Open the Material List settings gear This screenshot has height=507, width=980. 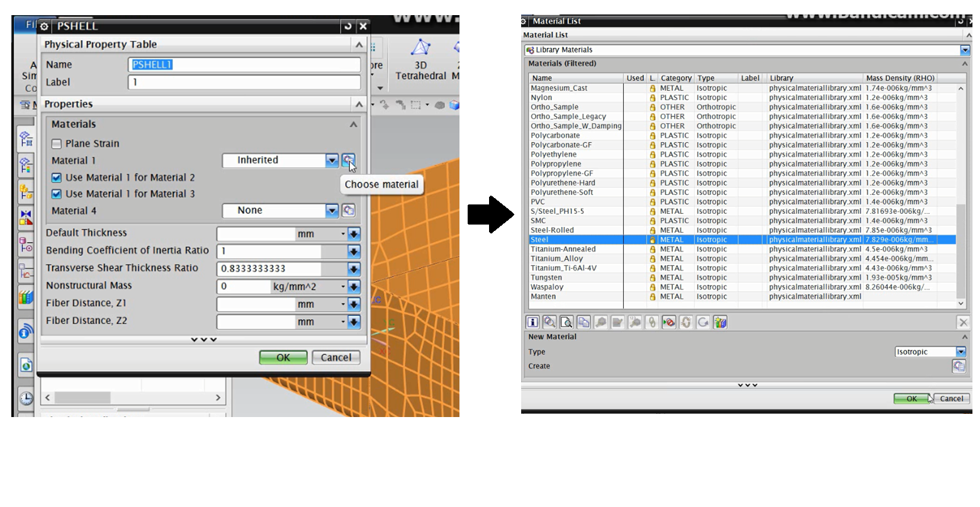pyautogui.click(x=524, y=21)
